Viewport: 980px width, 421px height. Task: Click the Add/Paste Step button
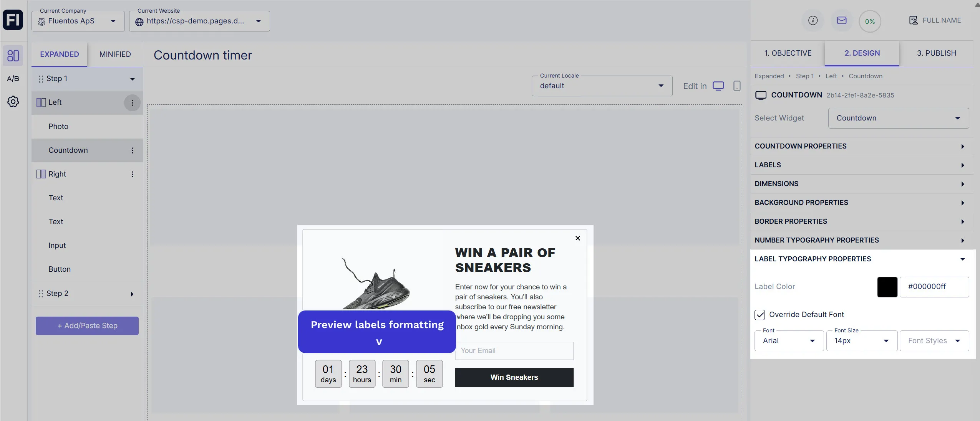[87, 326]
